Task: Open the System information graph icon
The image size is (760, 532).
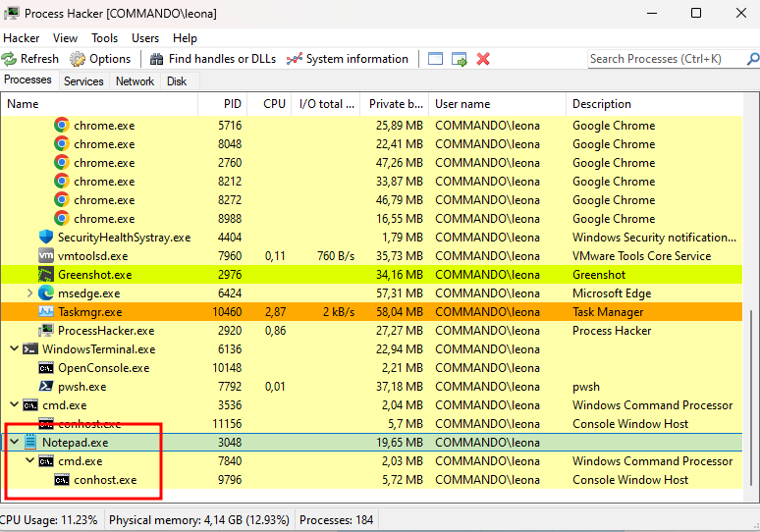Action: click(294, 59)
